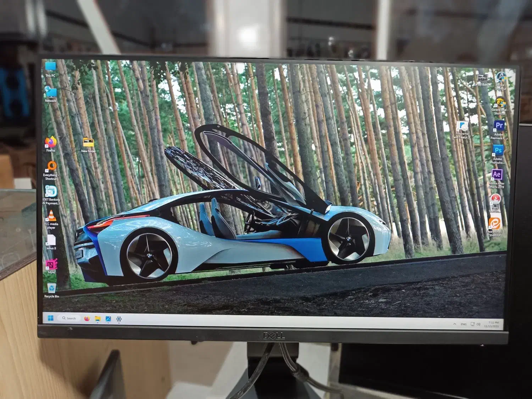Launch Adobe Photoshop shortcut
This screenshot has width=532, height=399.
(498, 155)
